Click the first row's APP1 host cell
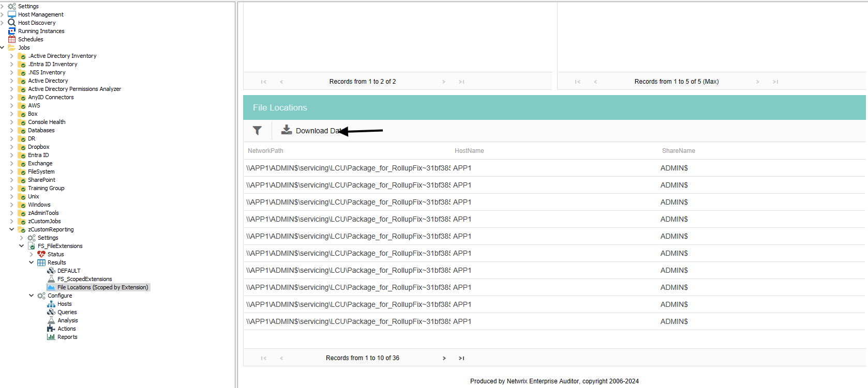 coord(462,168)
